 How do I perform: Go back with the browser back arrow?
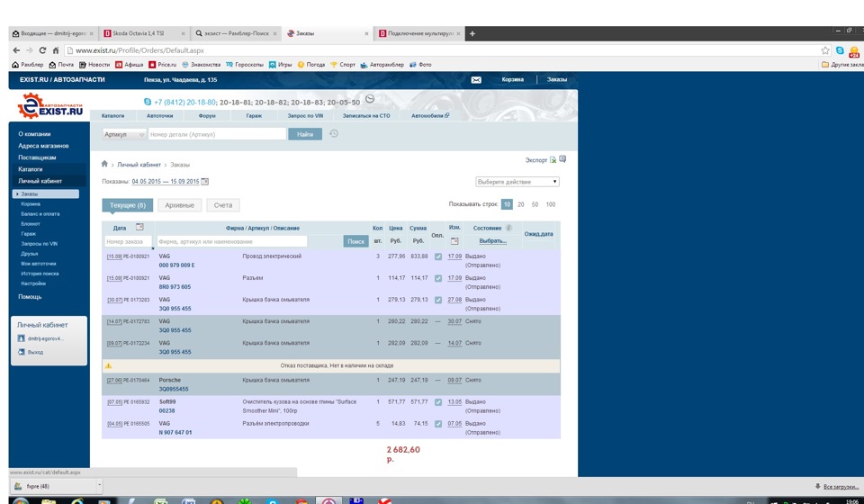tap(16, 50)
